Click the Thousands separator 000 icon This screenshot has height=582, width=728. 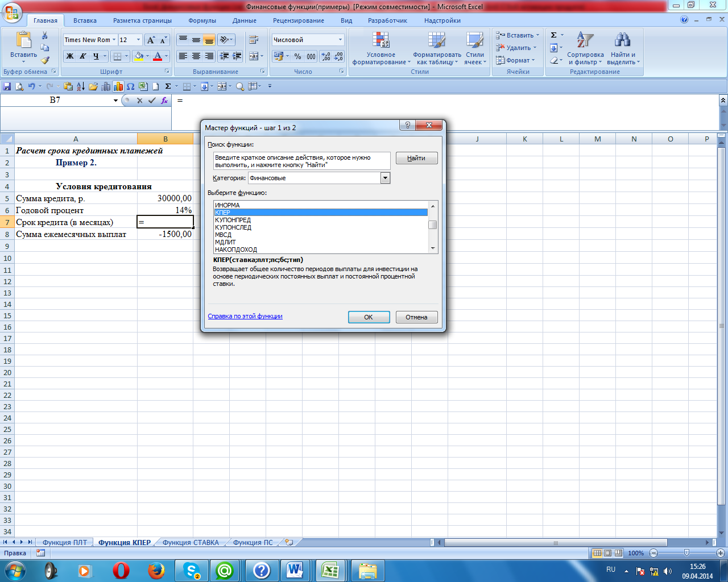point(311,56)
